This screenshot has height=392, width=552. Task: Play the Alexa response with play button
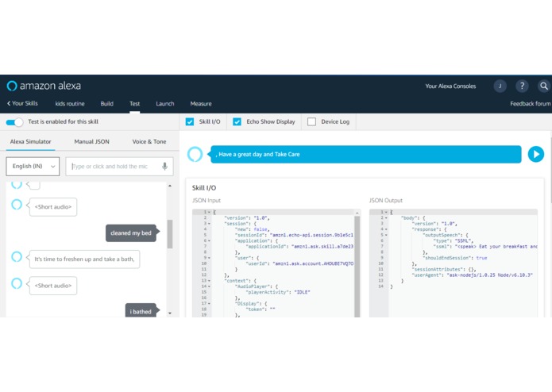click(536, 154)
